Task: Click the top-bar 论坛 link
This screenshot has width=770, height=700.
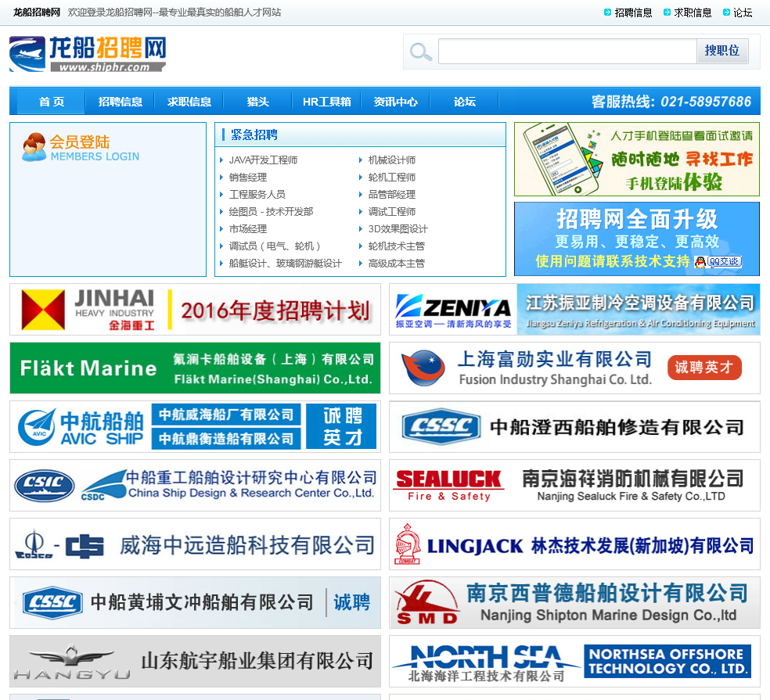Action: 743,13
